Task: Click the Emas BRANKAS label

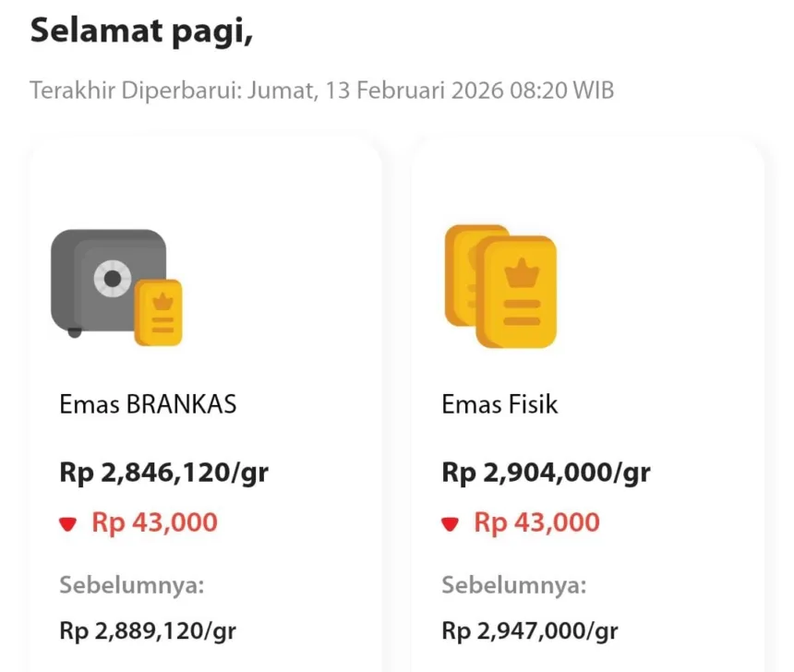Action: coord(148,403)
